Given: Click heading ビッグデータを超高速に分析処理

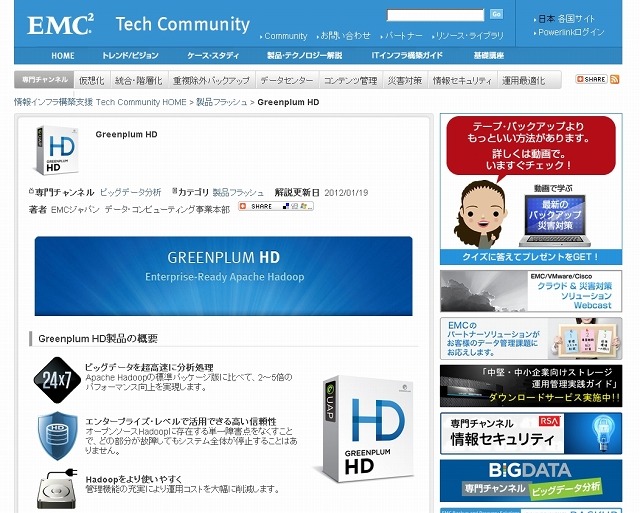Looking at the screenshot, I should click(149, 367).
